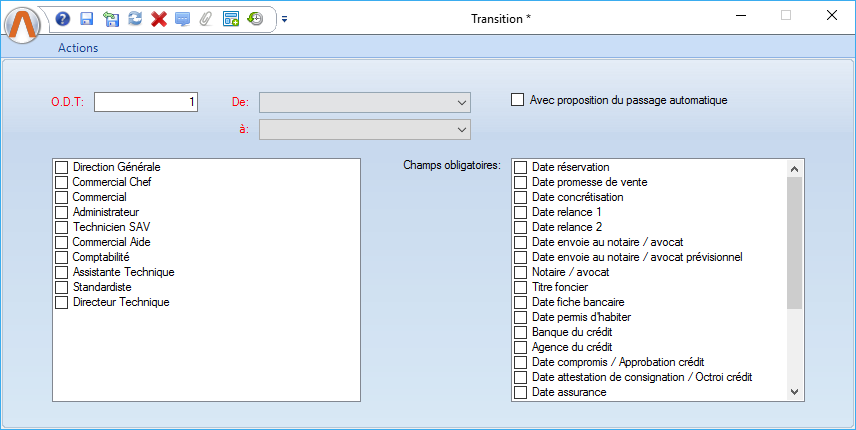Click the paperclip attachment icon
The height and width of the screenshot is (430, 856).
click(206, 19)
